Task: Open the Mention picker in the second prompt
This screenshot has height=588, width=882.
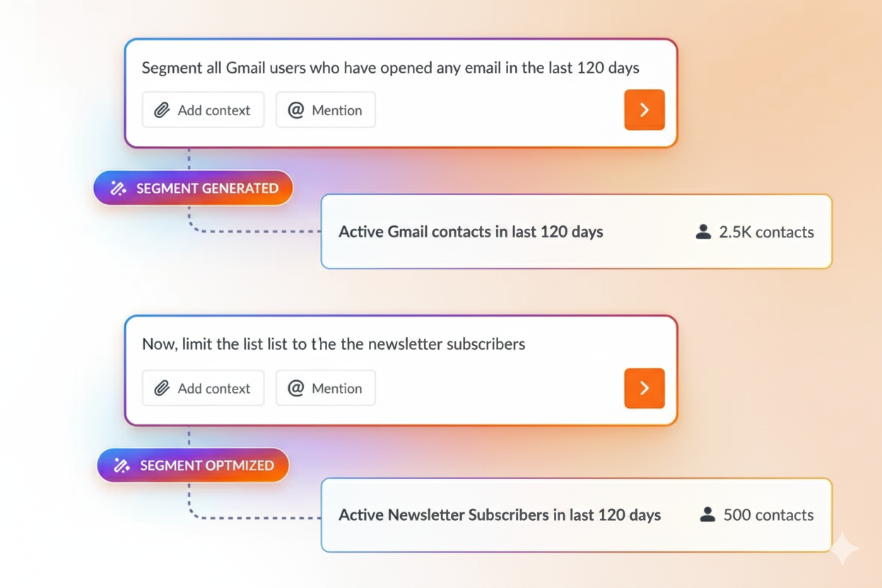Action: click(x=325, y=388)
